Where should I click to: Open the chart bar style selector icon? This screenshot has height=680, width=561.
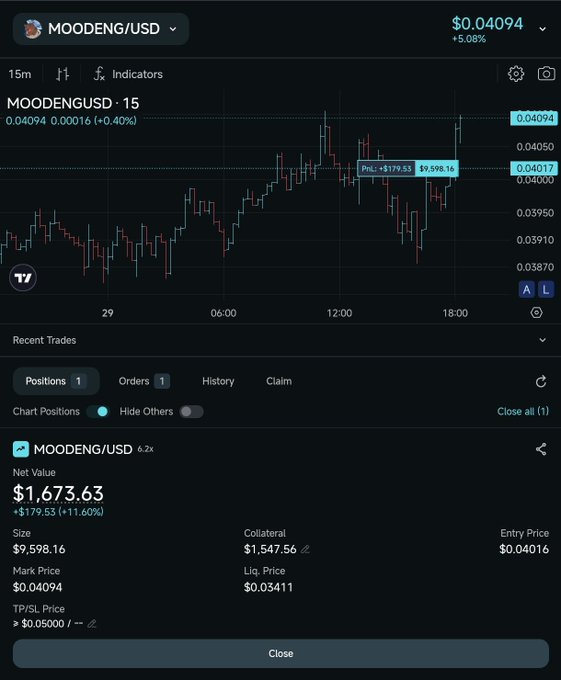(62, 74)
